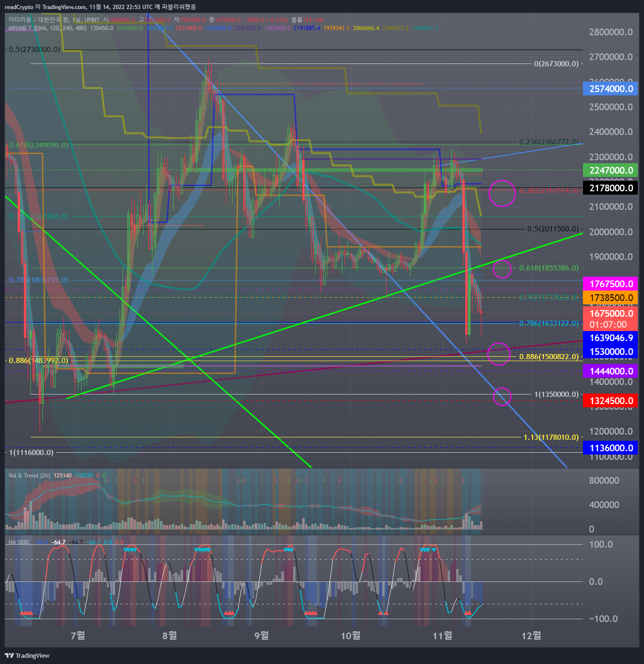This screenshot has width=644, height=664.
Task: Click the 9월 label on the time axis
Action: pyautogui.click(x=262, y=635)
